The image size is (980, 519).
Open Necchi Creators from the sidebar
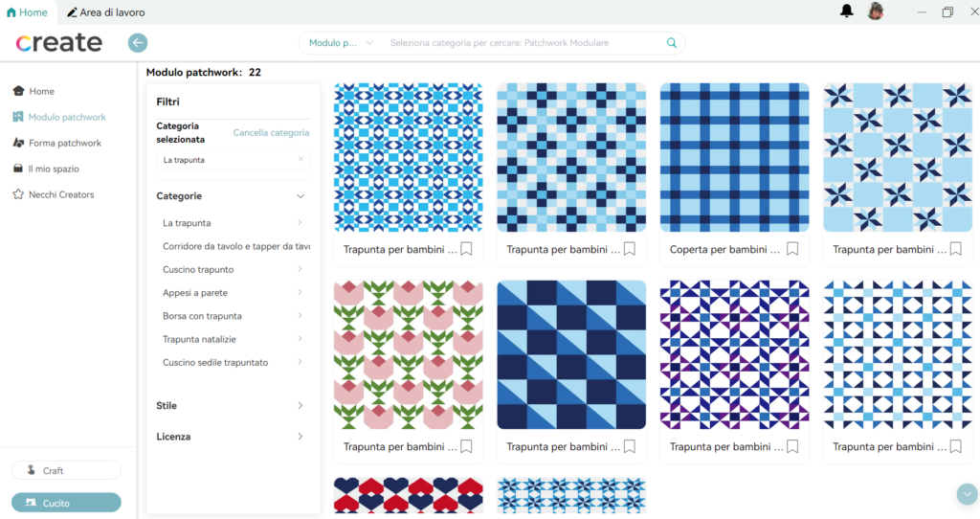pos(60,194)
